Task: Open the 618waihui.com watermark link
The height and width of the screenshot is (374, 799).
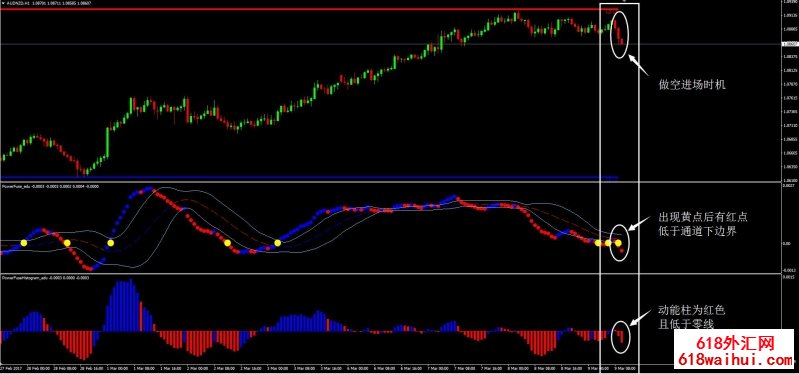Action: [x=735, y=361]
